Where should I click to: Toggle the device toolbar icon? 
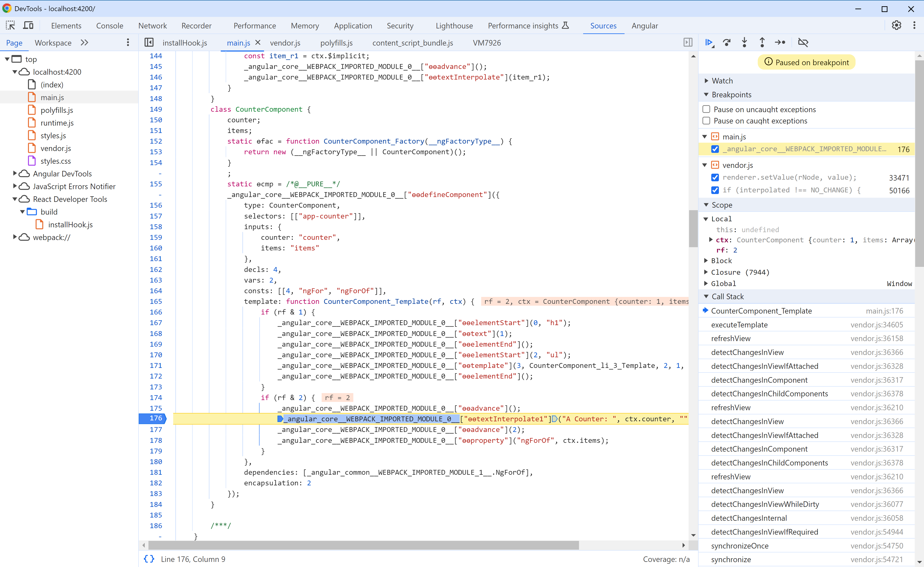[28, 25]
